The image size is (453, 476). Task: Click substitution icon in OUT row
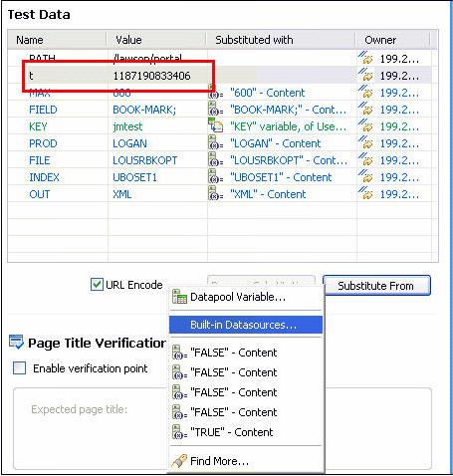click(216, 194)
